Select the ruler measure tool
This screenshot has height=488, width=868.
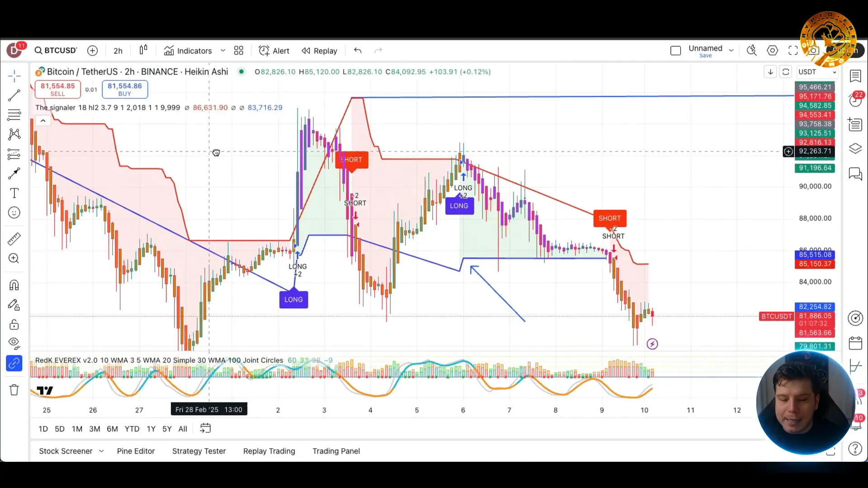[14, 239]
